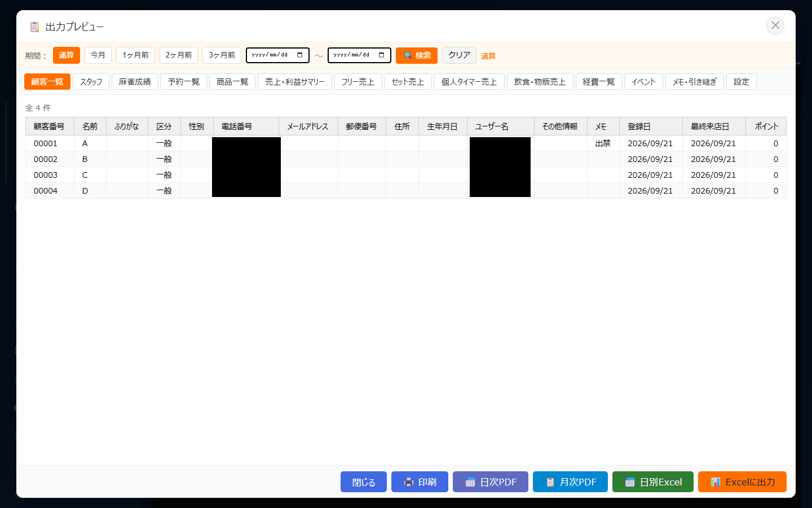The image size is (812, 508).
Task: Close the 出力プレビュー dialog with X
Action: coord(775,25)
